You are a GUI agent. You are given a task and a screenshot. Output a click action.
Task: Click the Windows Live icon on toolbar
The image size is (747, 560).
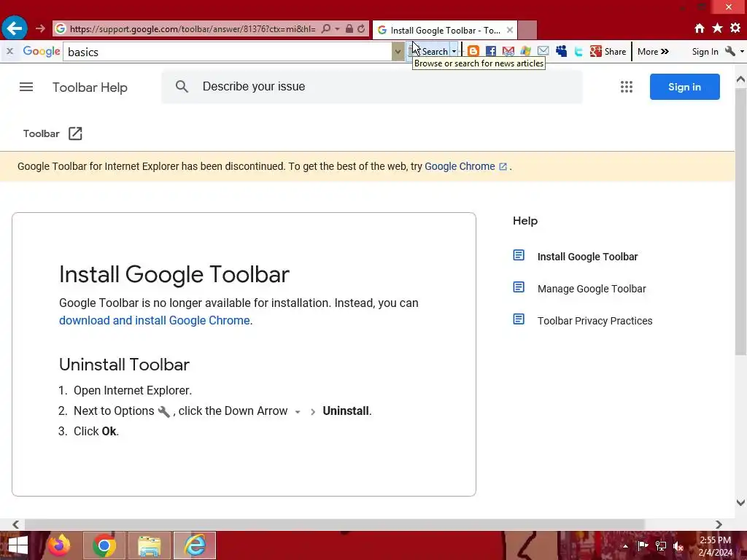click(x=525, y=52)
